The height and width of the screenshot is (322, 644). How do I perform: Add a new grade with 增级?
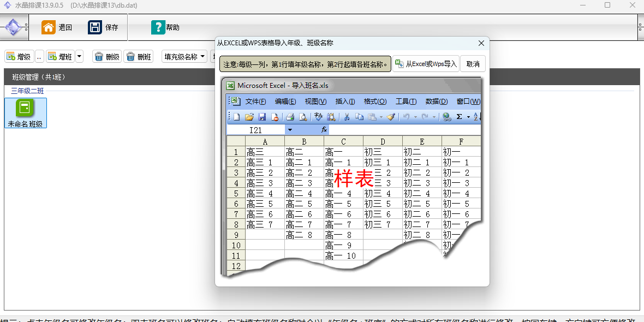[19, 57]
